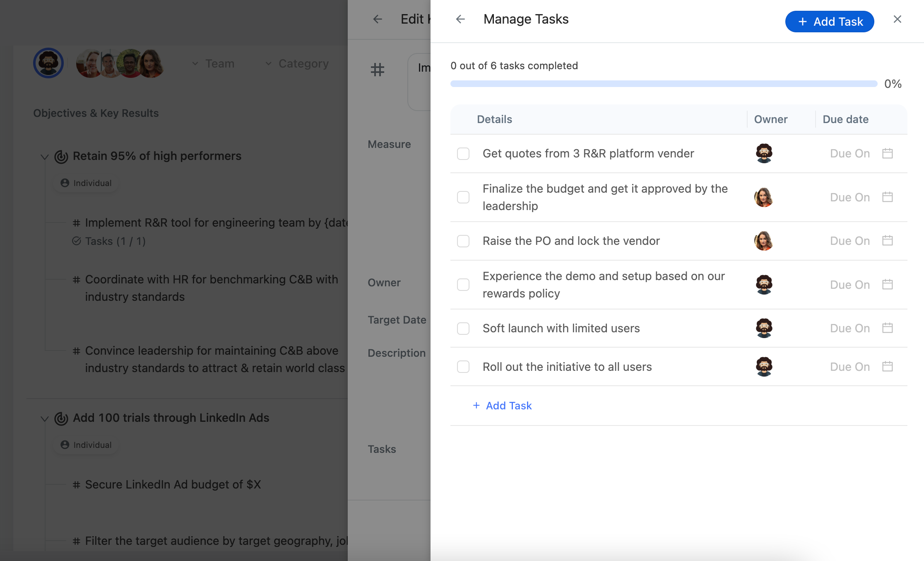Open 'Filter the target audience' key result
Screen dimensions: 924x561
216,541
